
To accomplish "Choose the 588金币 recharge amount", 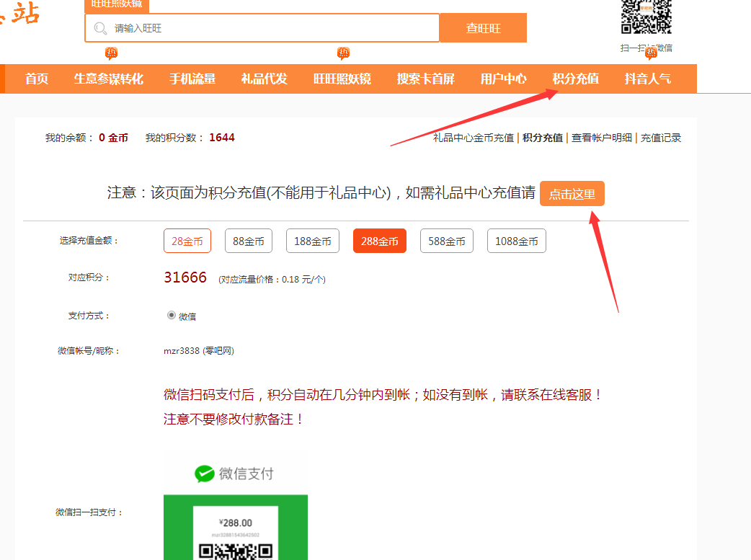I will (446, 241).
